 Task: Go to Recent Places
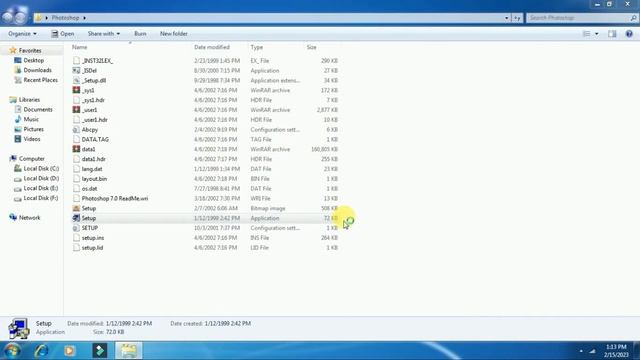click(x=40, y=80)
